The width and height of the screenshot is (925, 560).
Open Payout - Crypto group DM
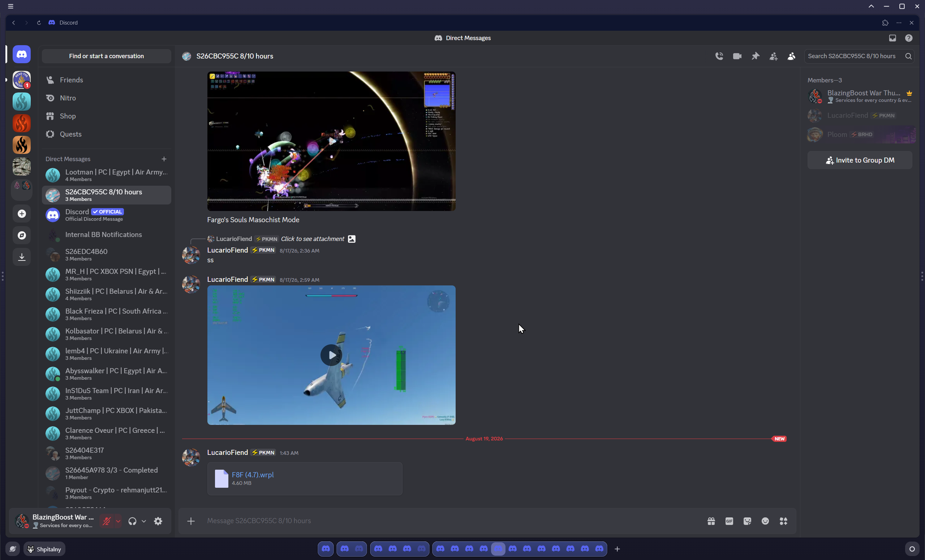pyautogui.click(x=107, y=493)
